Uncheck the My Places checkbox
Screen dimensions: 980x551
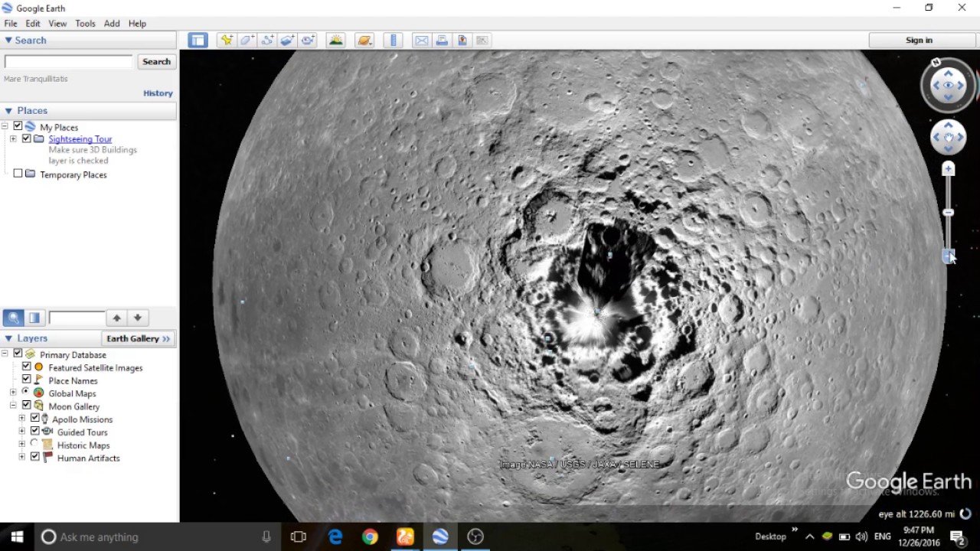(x=18, y=127)
